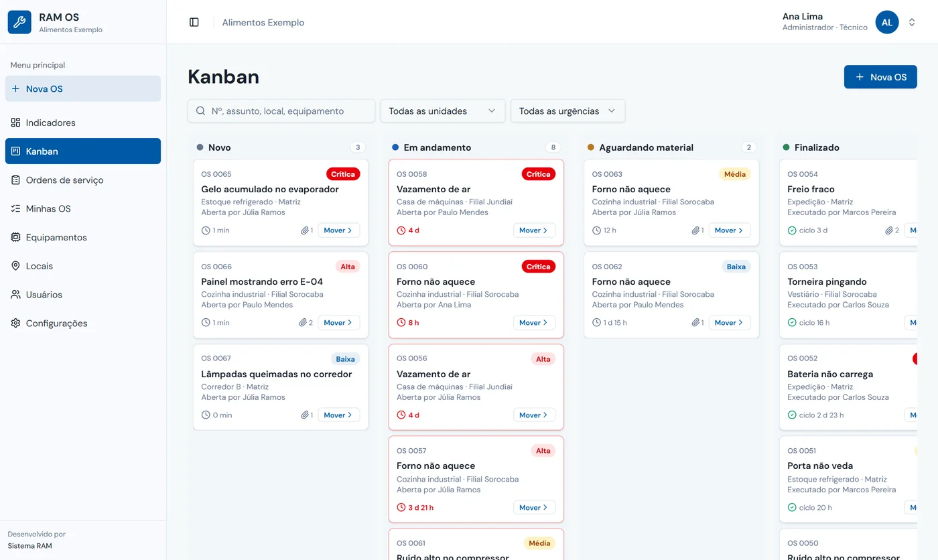Expand the user account chevron menu
The width and height of the screenshot is (938, 560).
pos(912,22)
